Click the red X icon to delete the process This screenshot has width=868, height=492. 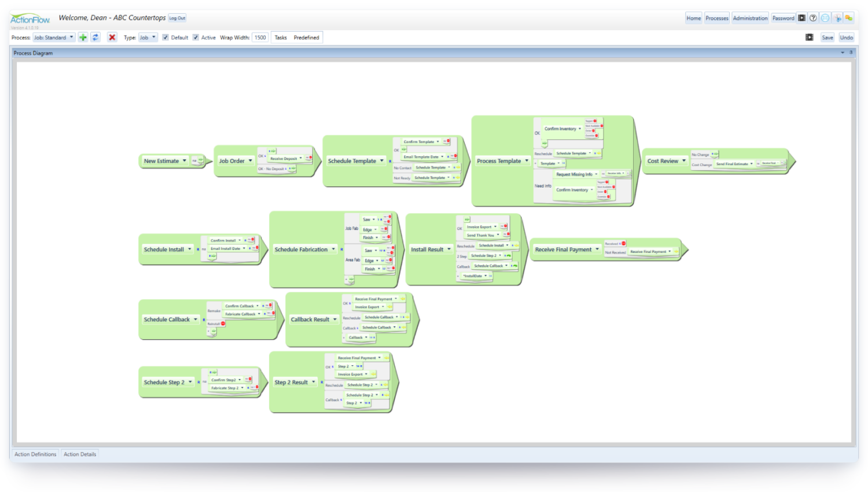(112, 37)
